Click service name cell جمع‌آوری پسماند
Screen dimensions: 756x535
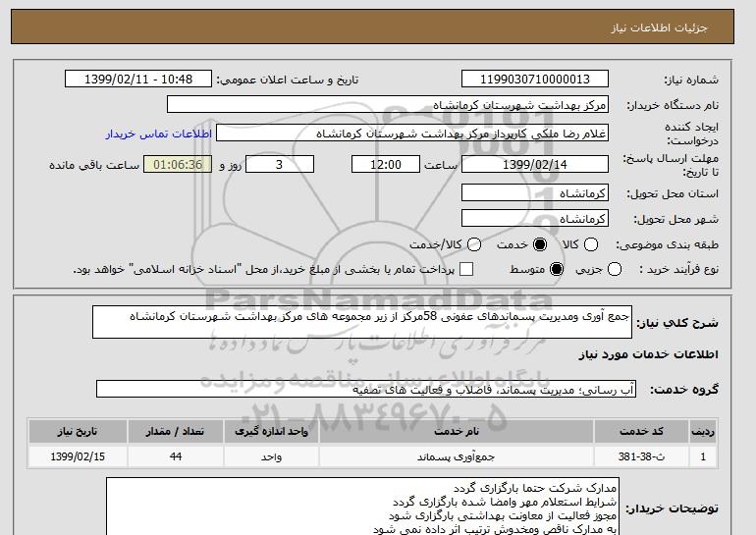(x=457, y=456)
